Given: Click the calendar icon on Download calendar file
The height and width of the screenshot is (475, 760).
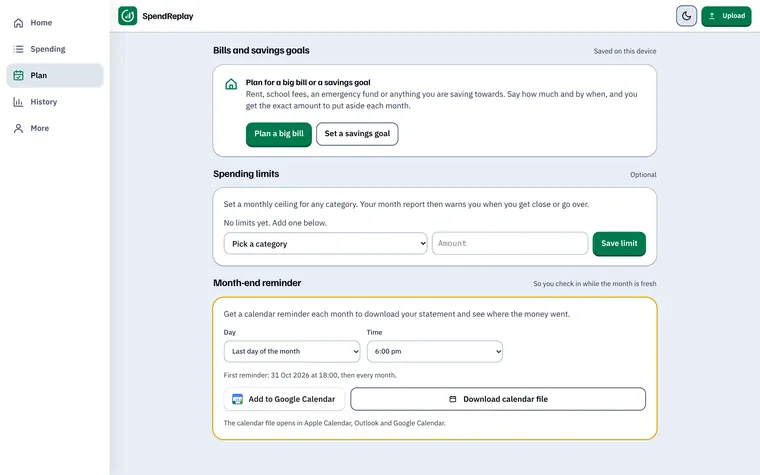Looking at the screenshot, I should point(453,399).
